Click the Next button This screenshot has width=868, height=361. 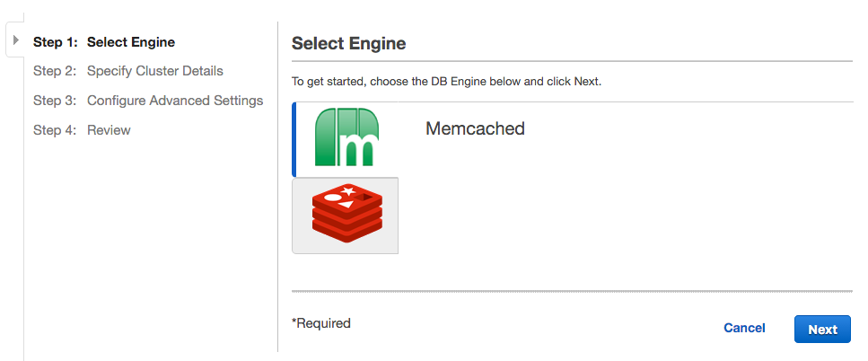pyautogui.click(x=822, y=330)
